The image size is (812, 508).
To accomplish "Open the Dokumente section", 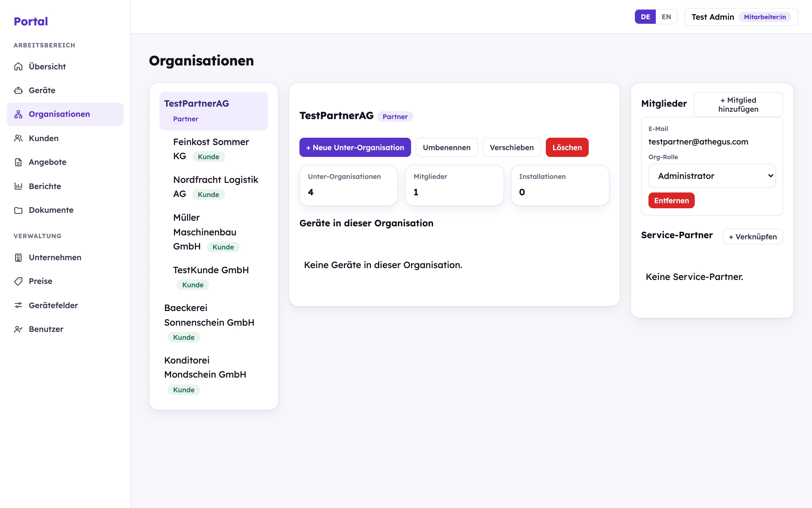I will (x=65, y=210).
